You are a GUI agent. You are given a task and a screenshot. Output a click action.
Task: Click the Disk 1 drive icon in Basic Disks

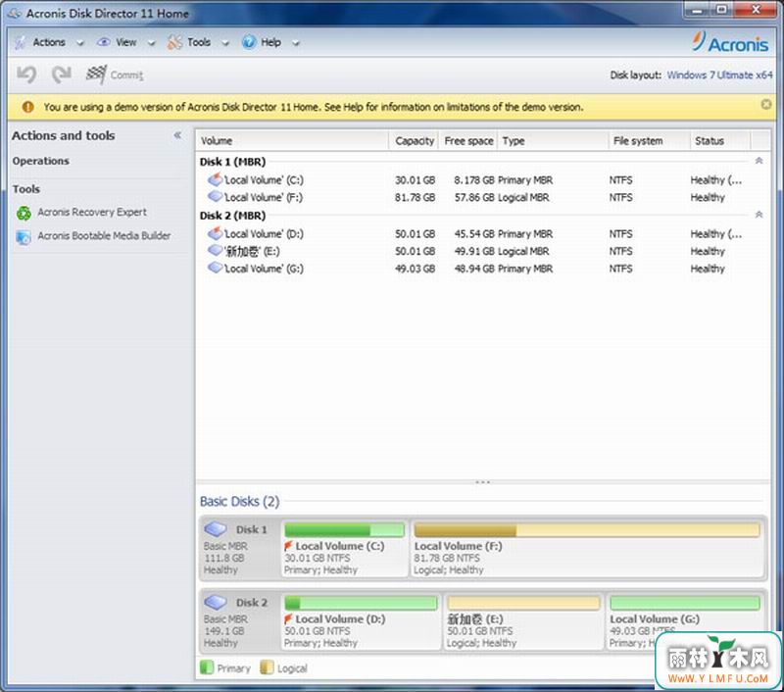[216, 528]
